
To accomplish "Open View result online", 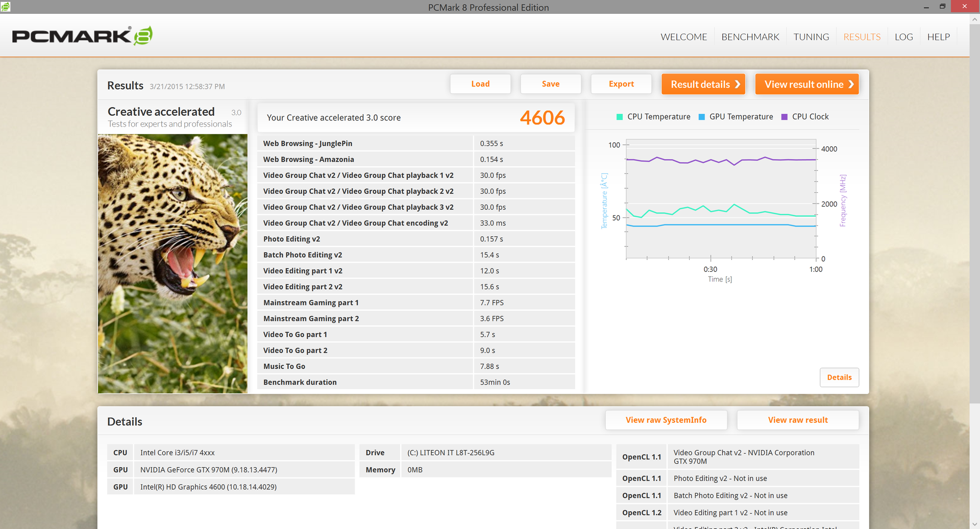I will (x=807, y=84).
